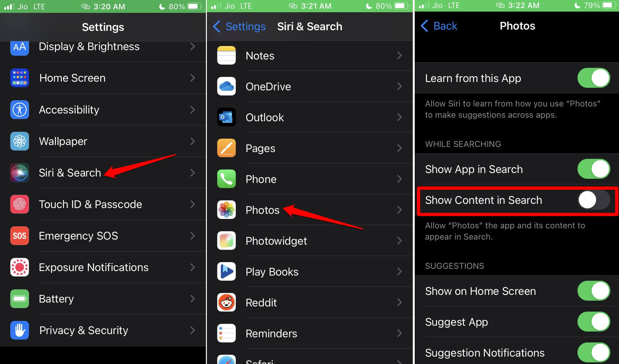Open the Reddit app settings
Image resolution: width=619 pixels, height=364 pixels.
pyautogui.click(x=309, y=303)
